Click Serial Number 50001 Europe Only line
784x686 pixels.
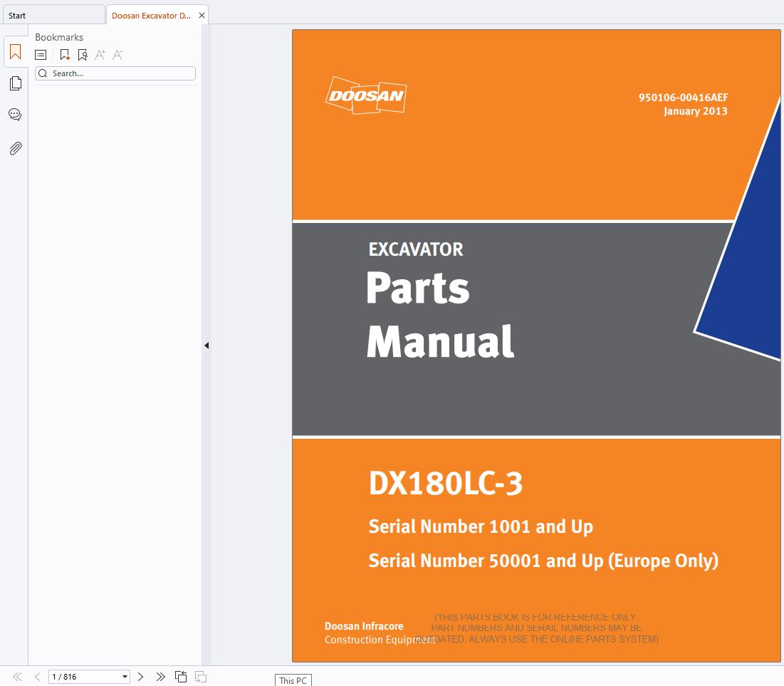click(543, 561)
